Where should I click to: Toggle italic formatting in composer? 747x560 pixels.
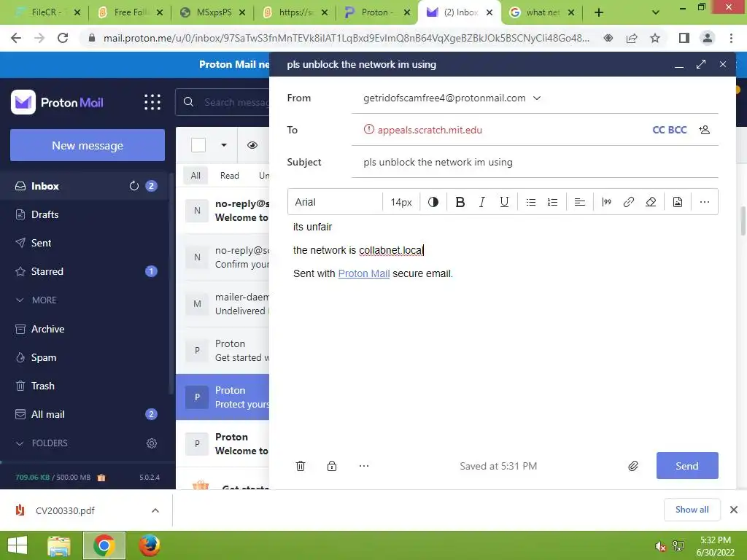[481, 202]
